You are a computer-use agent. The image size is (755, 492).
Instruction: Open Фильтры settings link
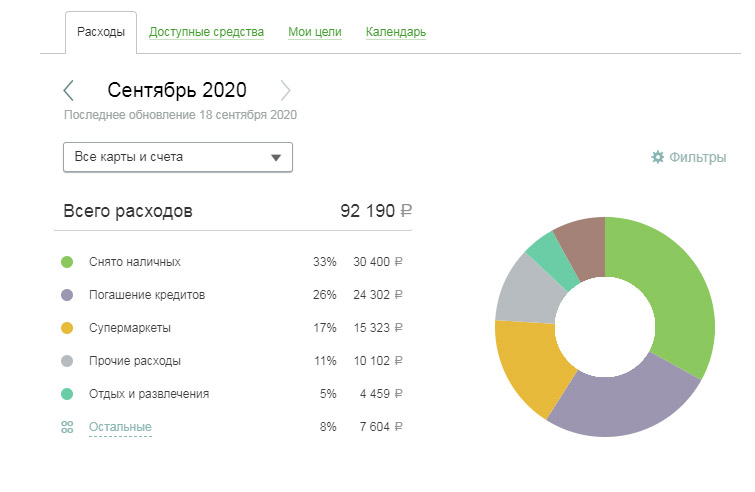click(x=697, y=157)
